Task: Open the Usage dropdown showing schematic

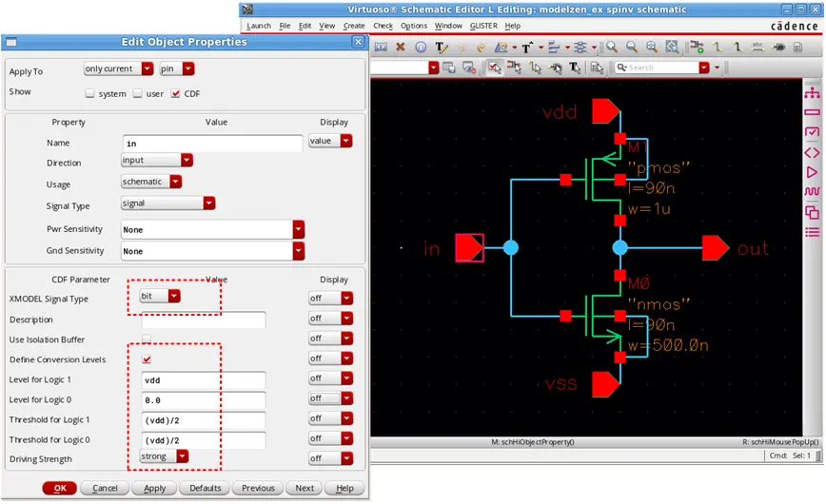Action: [151, 182]
